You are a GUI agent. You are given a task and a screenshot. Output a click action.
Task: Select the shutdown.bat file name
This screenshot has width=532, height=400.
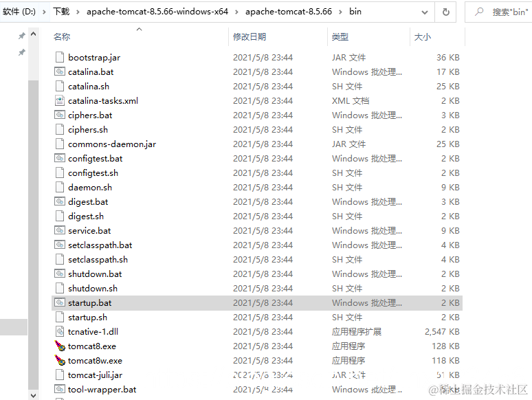coord(95,274)
